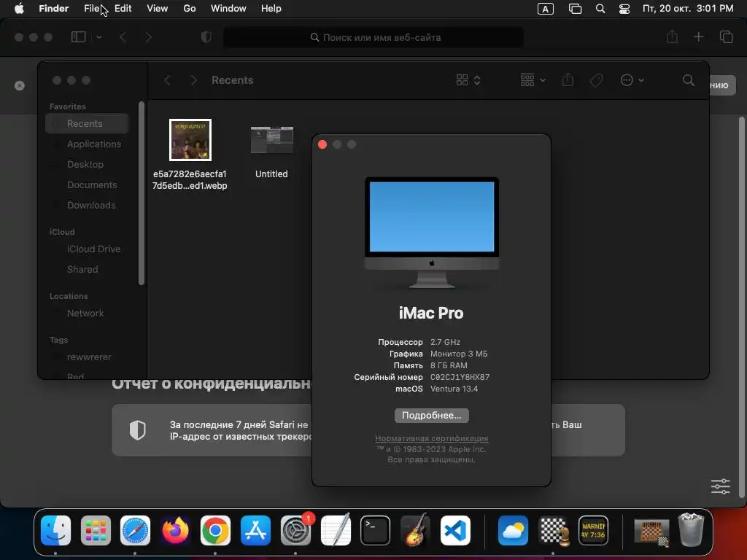Go back in Safari

pos(123,36)
